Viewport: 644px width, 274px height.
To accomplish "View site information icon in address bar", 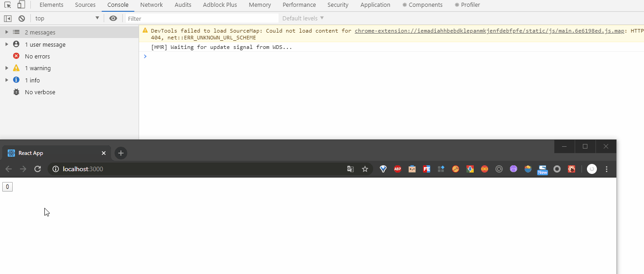I will click(x=56, y=169).
